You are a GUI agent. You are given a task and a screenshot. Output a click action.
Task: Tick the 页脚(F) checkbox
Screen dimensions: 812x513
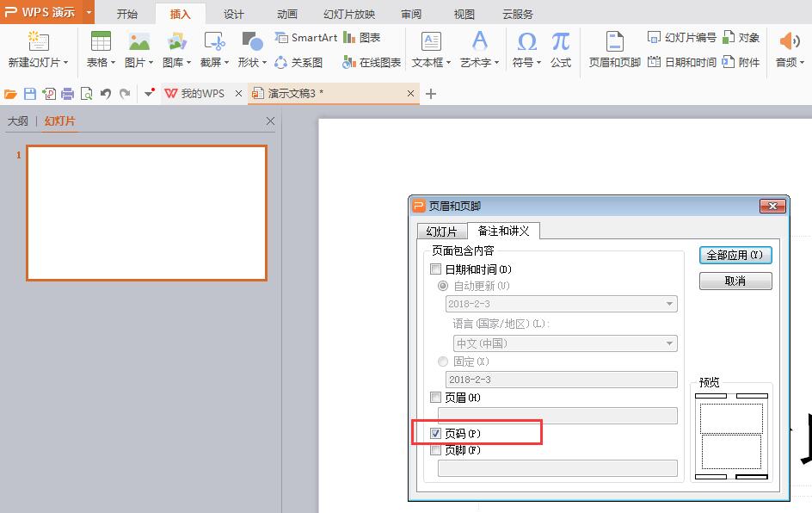pyautogui.click(x=435, y=450)
